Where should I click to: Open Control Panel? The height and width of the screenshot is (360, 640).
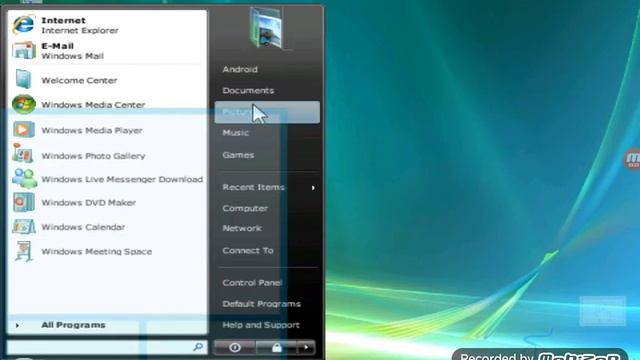(252, 282)
